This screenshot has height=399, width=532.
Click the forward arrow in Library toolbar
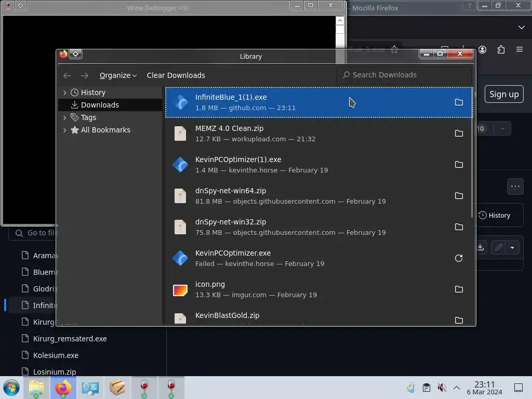point(85,75)
